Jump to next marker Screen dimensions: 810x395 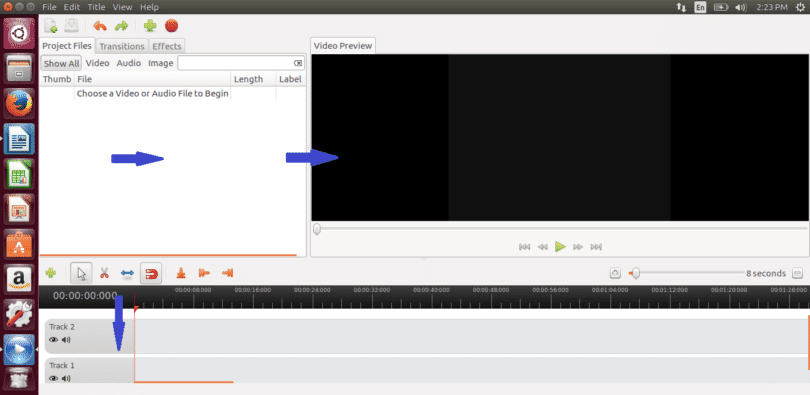pyautogui.click(x=227, y=273)
